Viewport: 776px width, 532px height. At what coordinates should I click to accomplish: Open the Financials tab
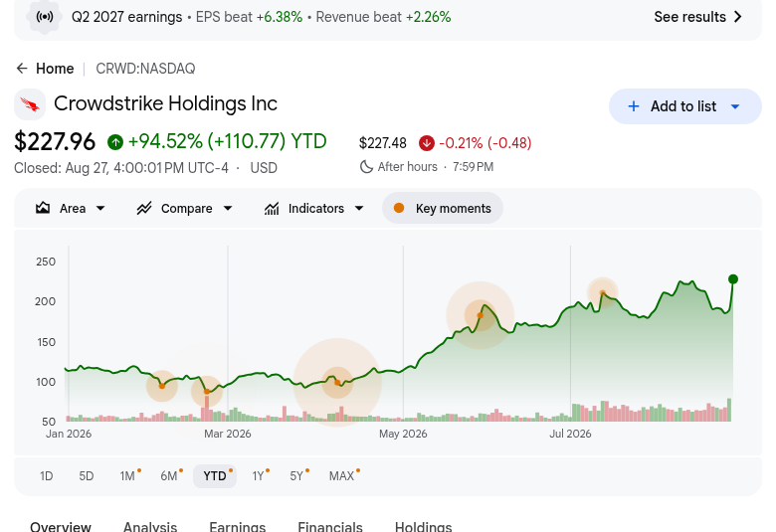pyautogui.click(x=330, y=527)
